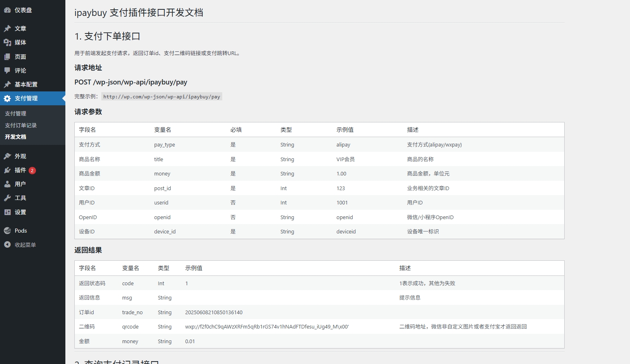Click the 工具 wrench icon
Screen dimensions: 630x364
[x=7, y=198]
